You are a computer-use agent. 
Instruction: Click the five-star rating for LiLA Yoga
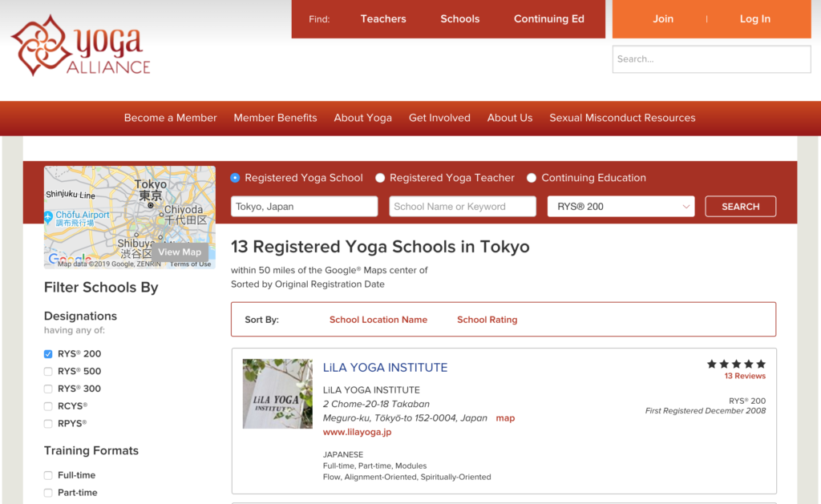tap(736, 365)
